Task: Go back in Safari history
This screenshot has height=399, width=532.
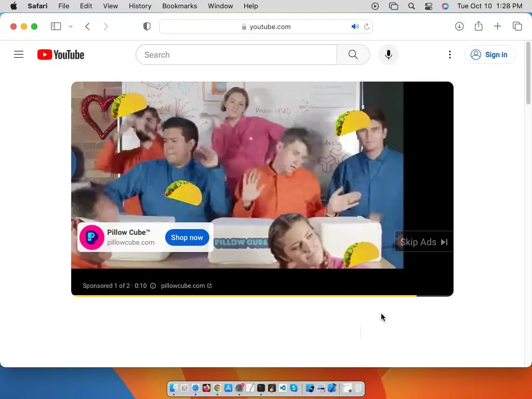Action: tap(87, 26)
